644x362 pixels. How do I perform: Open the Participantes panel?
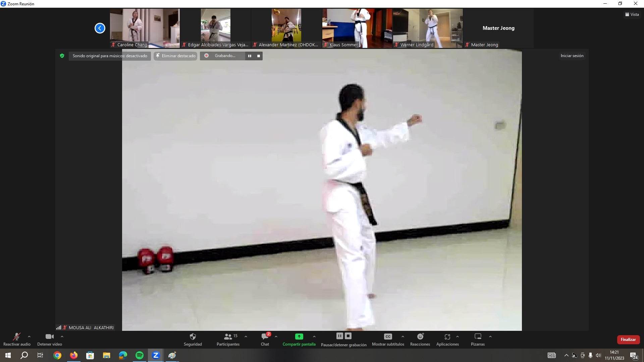[x=228, y=339]
